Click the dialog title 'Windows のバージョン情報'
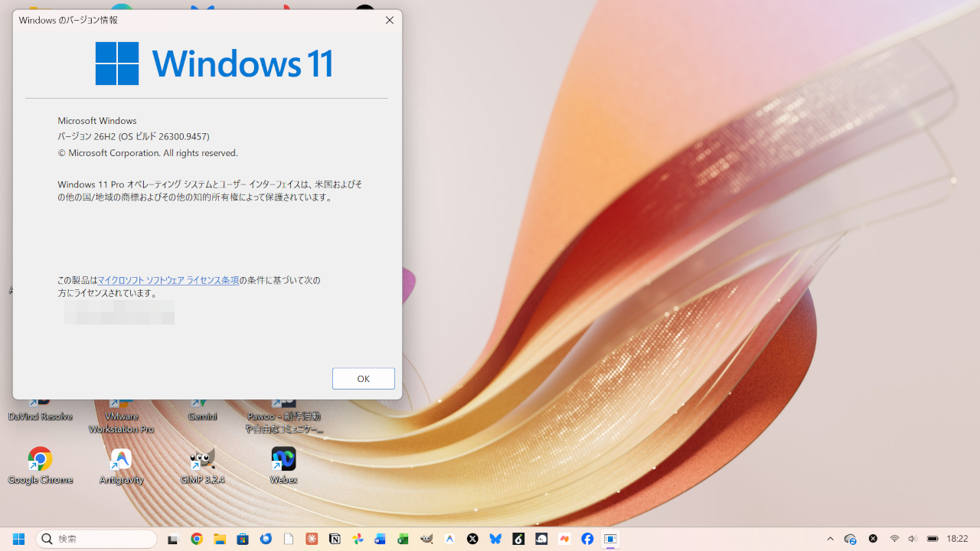Image resolution: width=980 pixels, height=551 pixels. [68, 20]
